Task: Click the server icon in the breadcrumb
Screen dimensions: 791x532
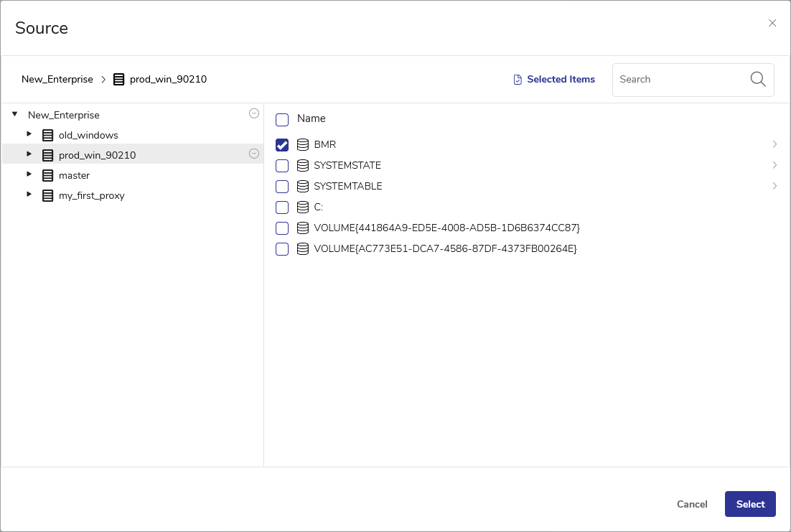Action: point(119,80)
